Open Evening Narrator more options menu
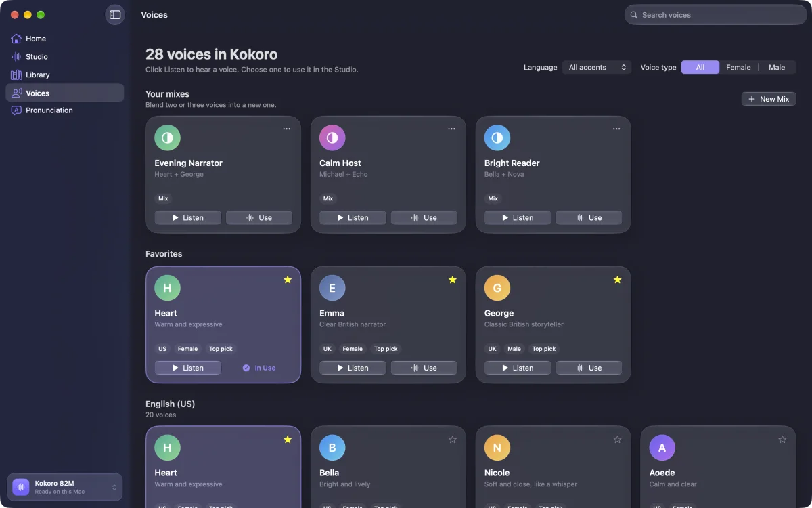Image resolution: width=812 pixels, height=508 pixels. [287, 129]
